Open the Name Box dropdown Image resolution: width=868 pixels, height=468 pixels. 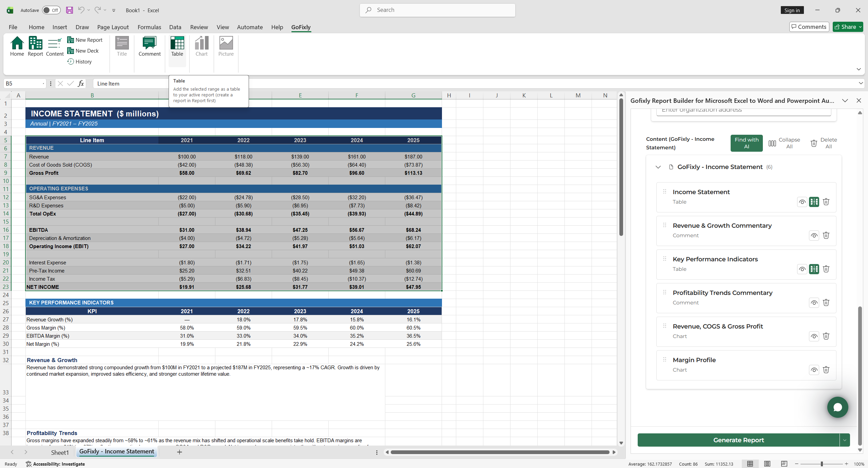tap(43, 83)
